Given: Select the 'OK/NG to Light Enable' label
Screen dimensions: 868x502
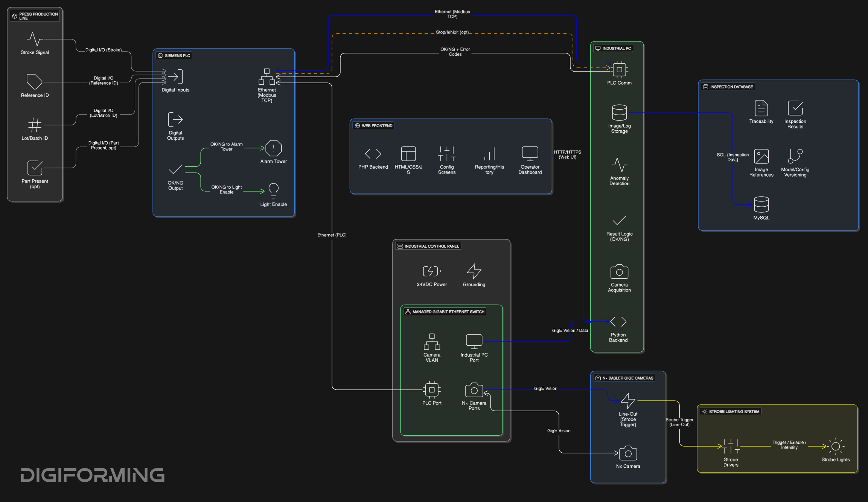Looking at the screenshot, I should tap(227, 189).
